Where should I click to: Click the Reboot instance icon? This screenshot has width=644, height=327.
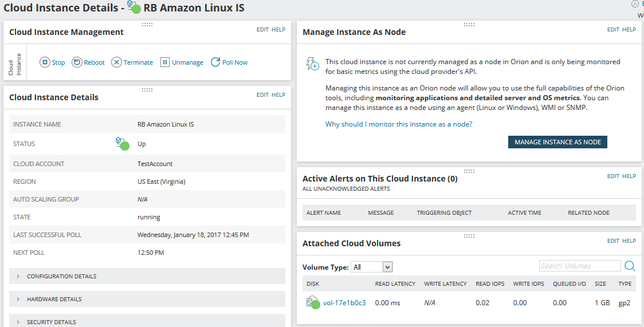(77, 62)
